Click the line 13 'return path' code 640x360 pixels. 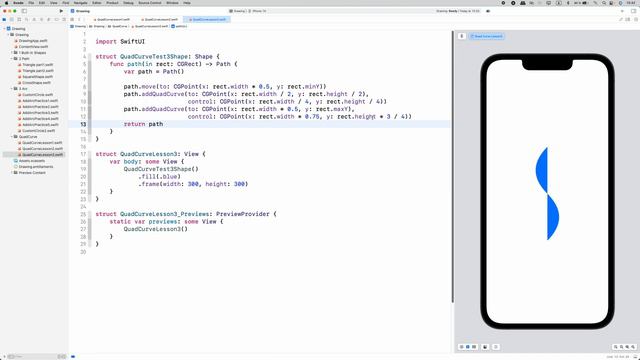coord(143,124)
